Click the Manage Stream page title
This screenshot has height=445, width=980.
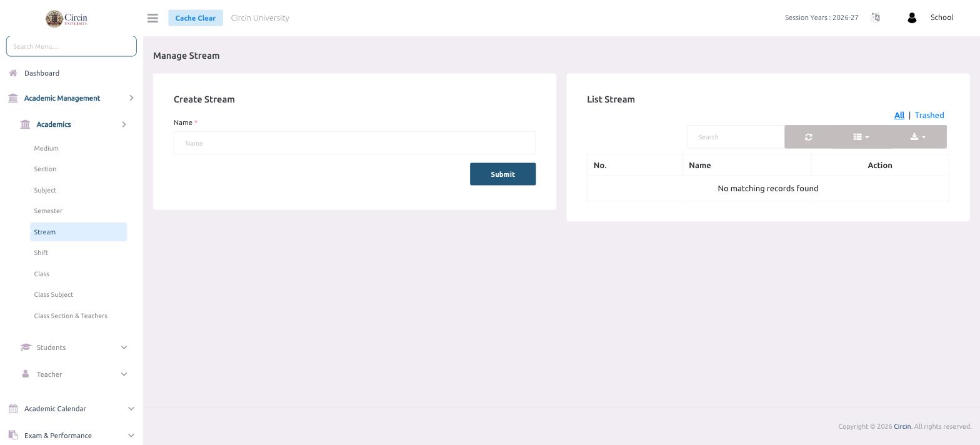(186, 56)
